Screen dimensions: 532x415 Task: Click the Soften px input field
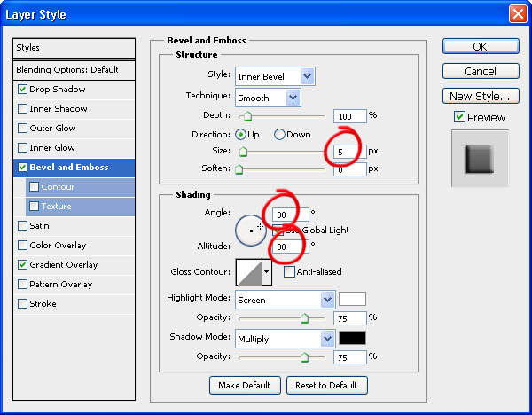point(350,169)
